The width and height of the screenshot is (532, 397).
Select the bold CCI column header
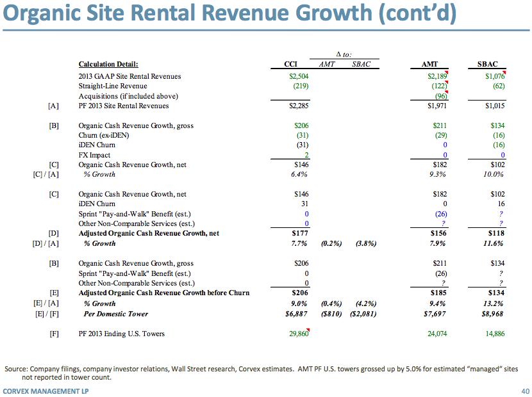[x=290, y=64]
